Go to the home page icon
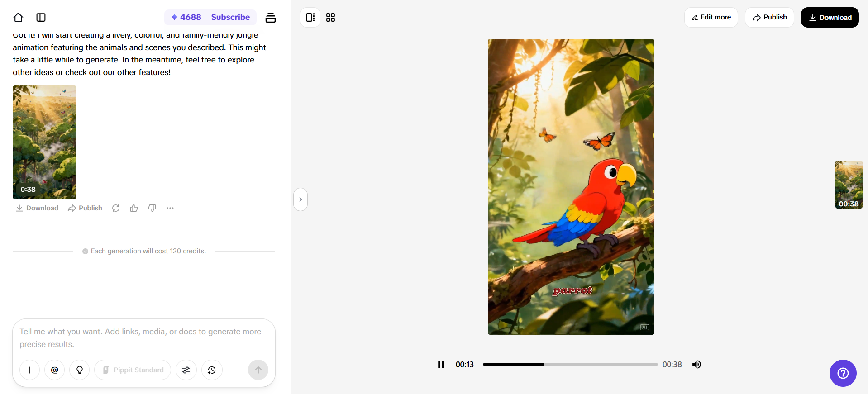868x394 pixels. tap(18, 18)
